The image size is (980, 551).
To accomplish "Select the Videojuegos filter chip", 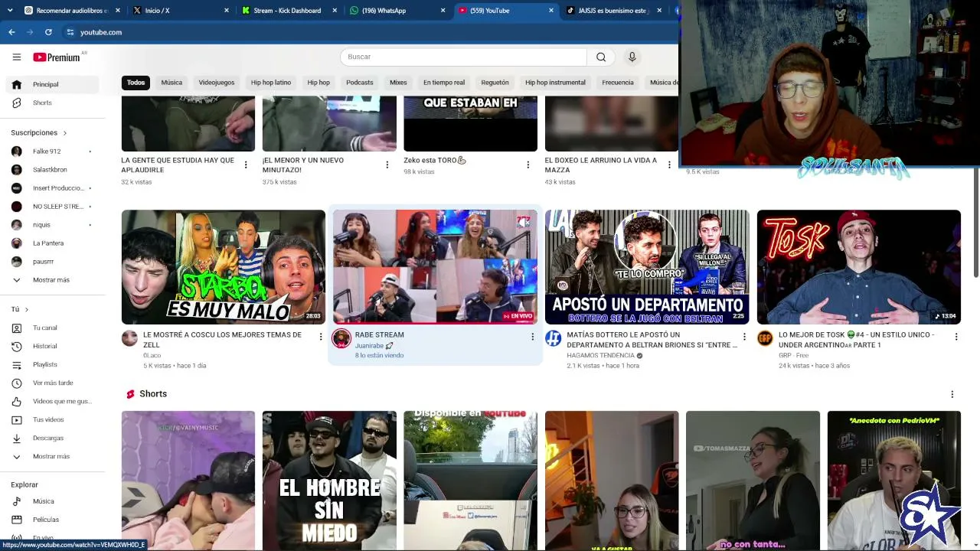I will (217, 83).
